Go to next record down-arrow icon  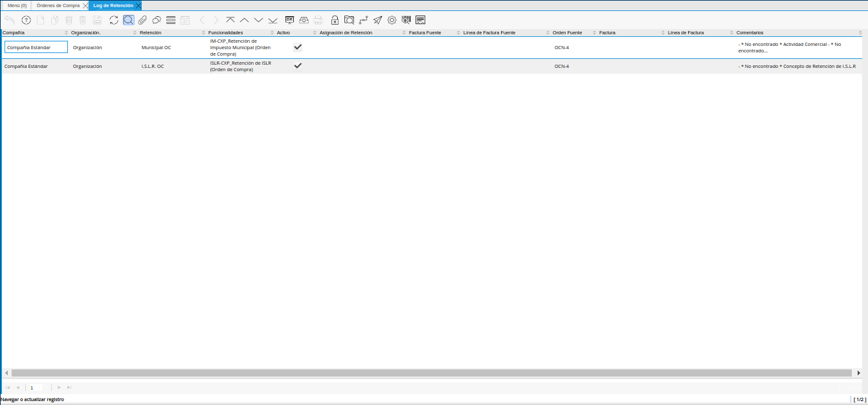tap(259, 20)
